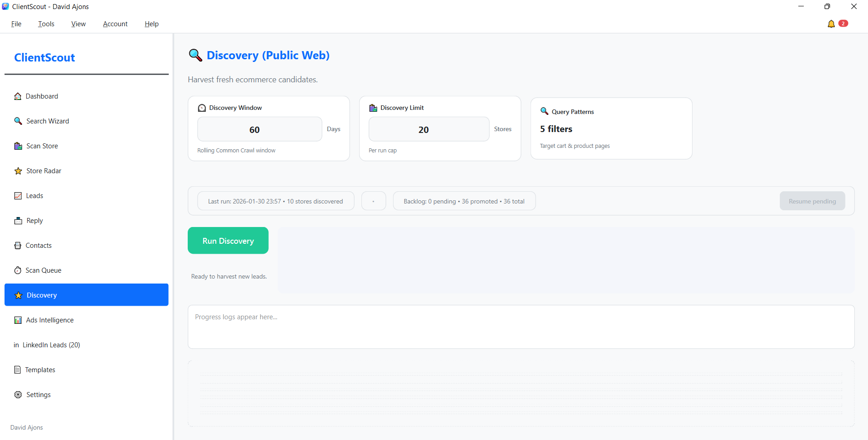868x440 pixels.
Task: Click the Scan Store shop icon
Action: click(x=18, y=146)
